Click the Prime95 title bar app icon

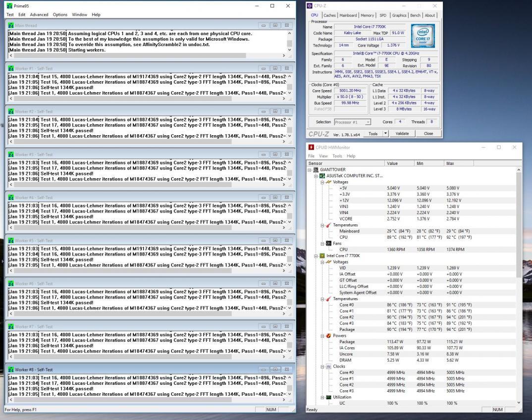[9, 6]
